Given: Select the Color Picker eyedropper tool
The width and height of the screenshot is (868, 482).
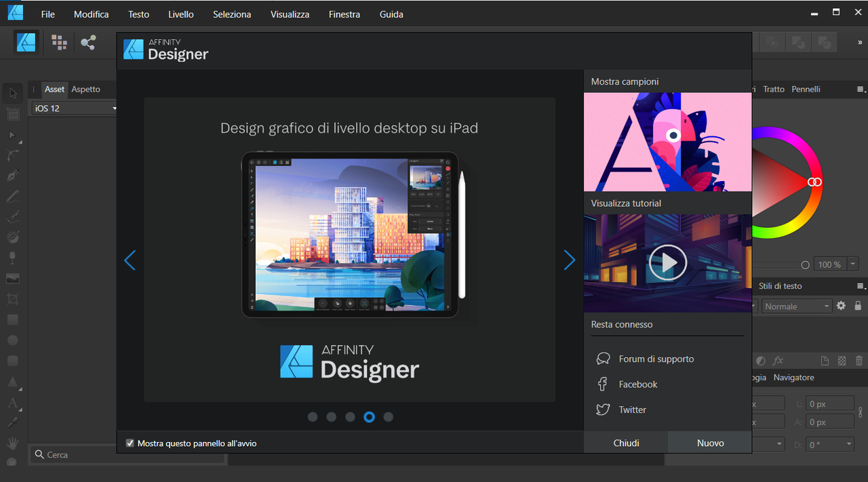Looking at the screenshot, I should (x=13, y=422).
